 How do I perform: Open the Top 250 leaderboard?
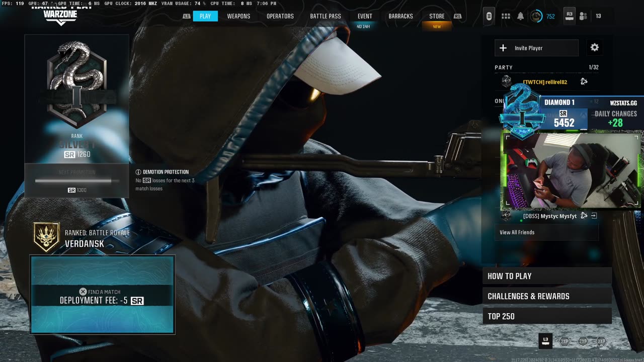tap(547, 316)
